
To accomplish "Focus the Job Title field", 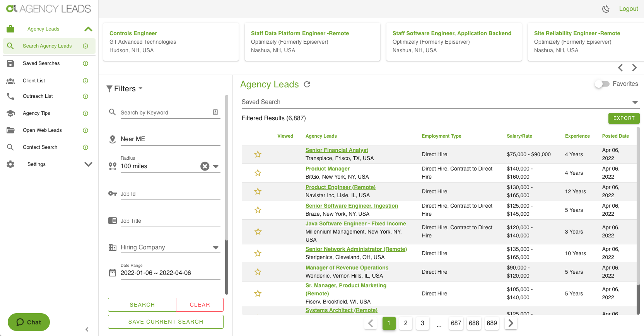I will pos(170,221).
